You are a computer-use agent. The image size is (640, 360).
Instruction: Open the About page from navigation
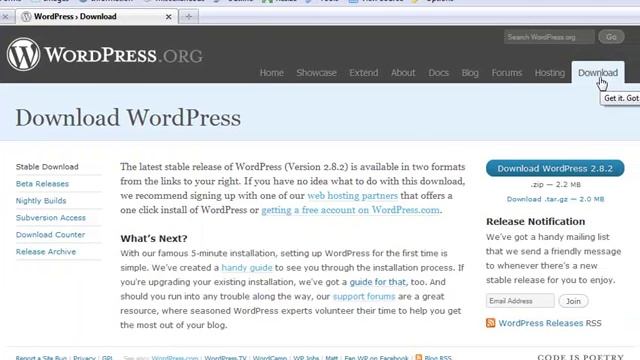click(x=403, y=73)
